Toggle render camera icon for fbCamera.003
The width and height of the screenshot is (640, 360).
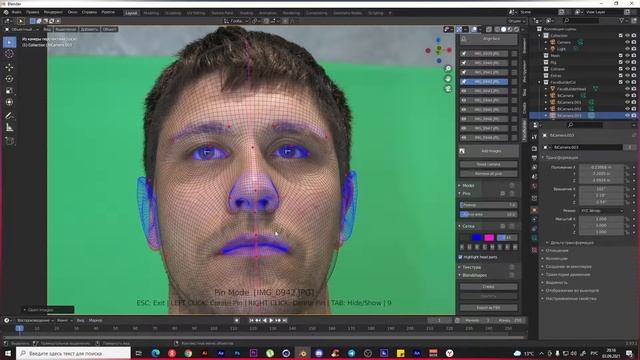pos(634,116)
